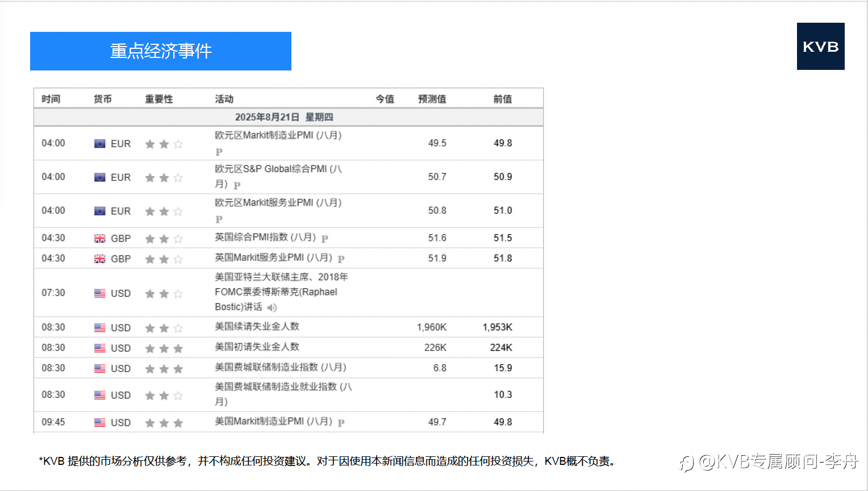Click EU flag in 欧元区S&P Global综合PMI row
The width and height of the screenshot is (868, 491).
click(x=100, y=177)
